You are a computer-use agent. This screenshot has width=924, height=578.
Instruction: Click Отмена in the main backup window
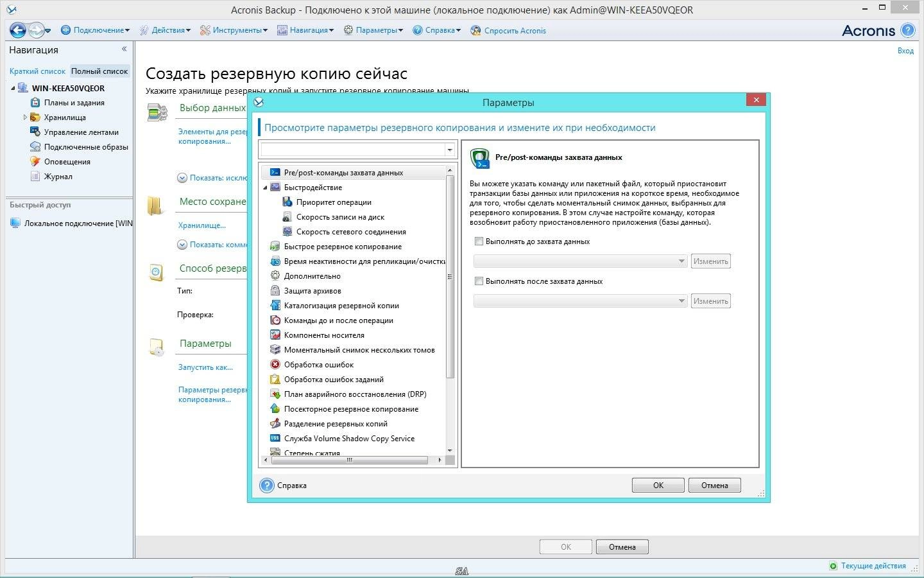coord(622,547)
